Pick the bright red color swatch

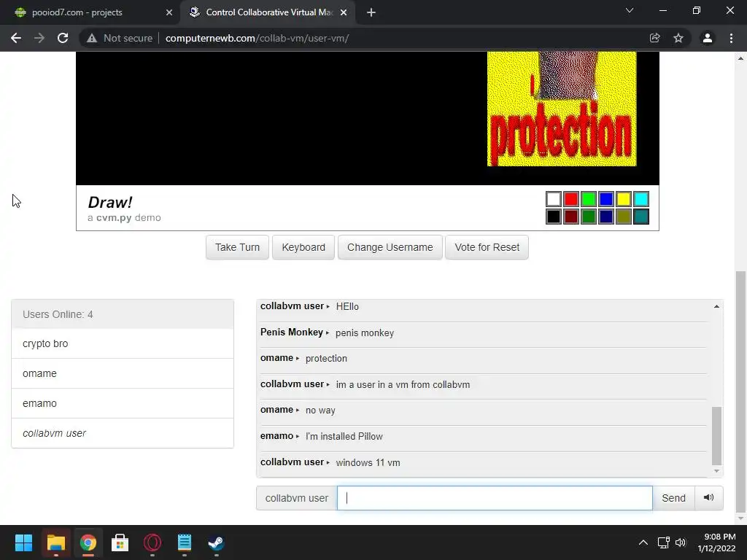pos(571,199)
